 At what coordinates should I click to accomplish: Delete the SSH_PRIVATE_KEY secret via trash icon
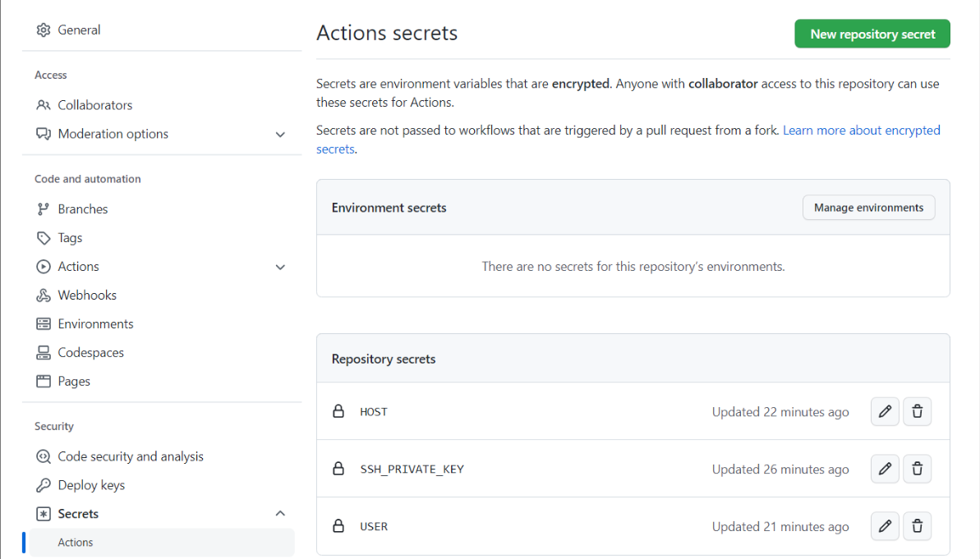coord(917,470)
